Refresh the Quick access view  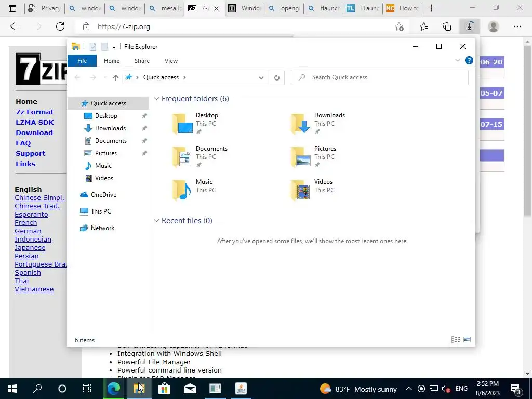[x=277, y=78]
